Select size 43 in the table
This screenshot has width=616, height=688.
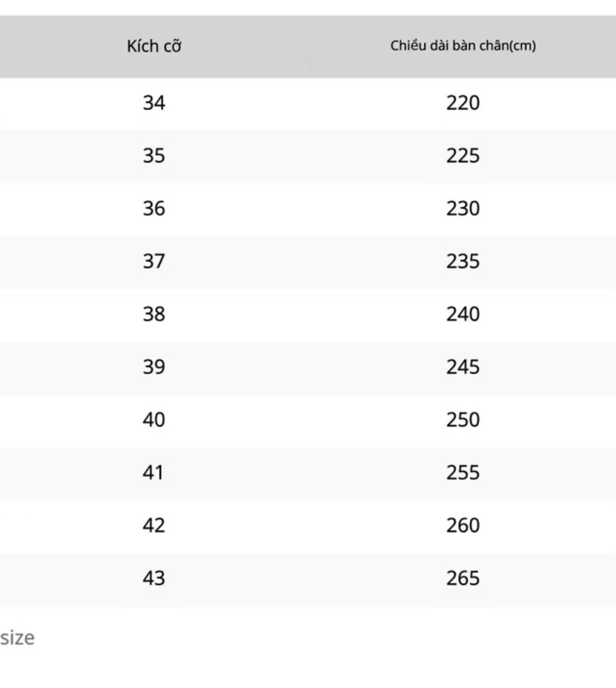(154, 578)
